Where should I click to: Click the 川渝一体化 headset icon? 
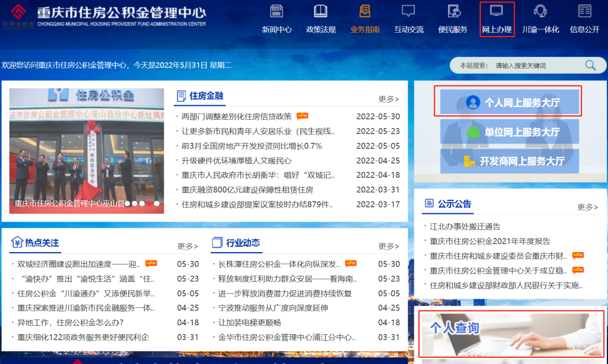(540, 11)
